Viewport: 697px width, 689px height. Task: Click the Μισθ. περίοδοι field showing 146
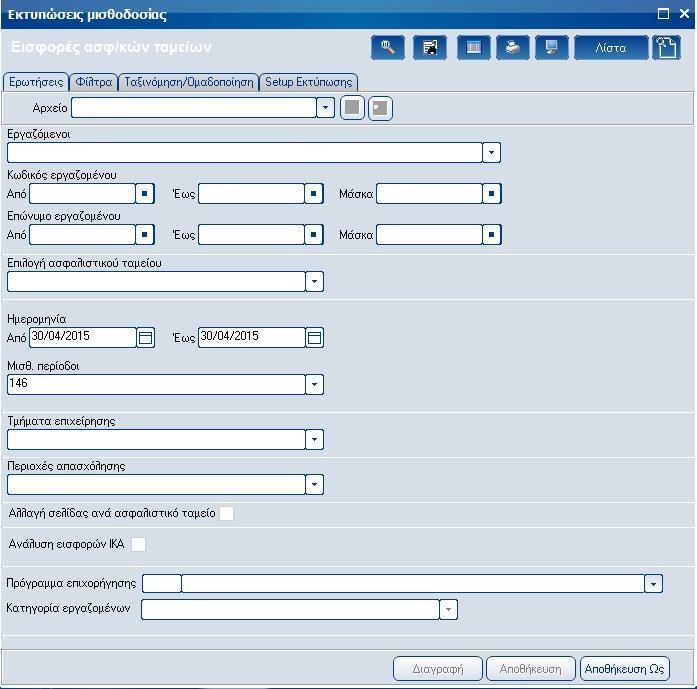[156, 385]
